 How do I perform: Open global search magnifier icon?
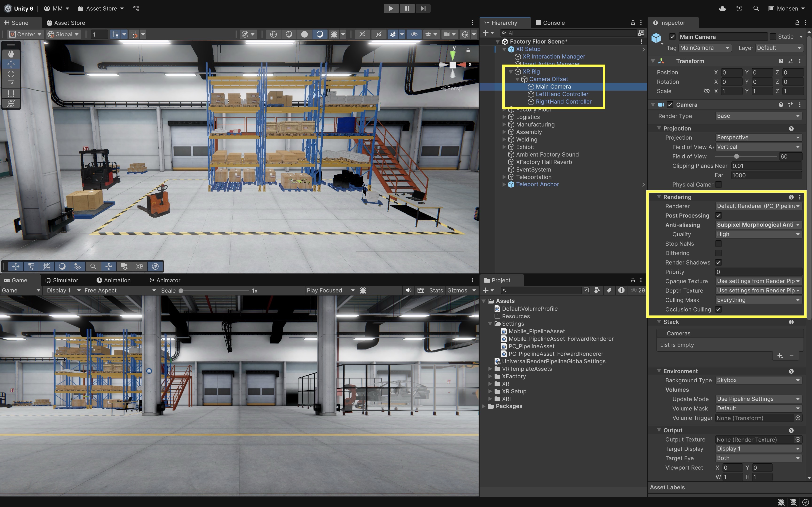(756, 8)
